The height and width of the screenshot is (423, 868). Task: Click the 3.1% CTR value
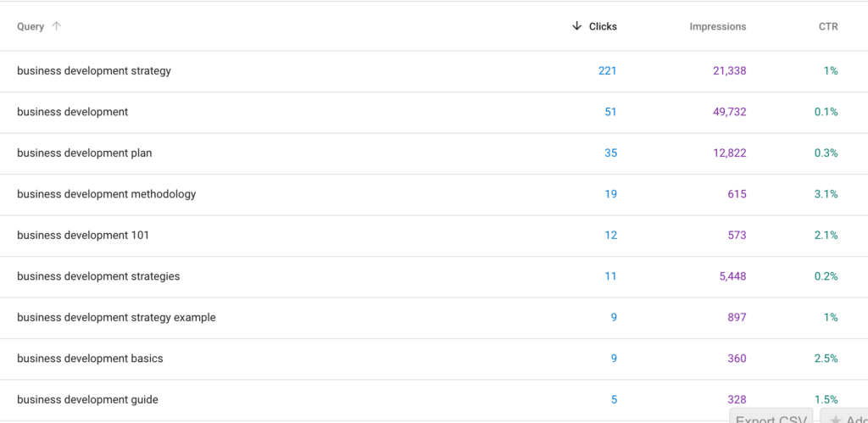(825, 194)
